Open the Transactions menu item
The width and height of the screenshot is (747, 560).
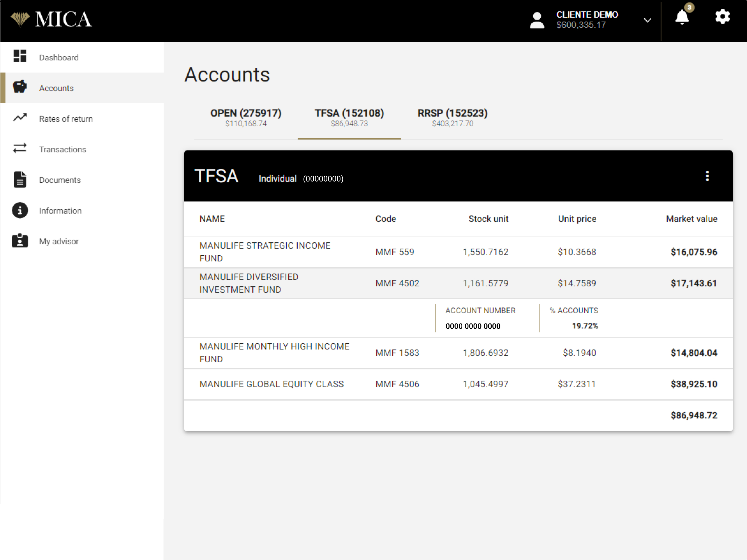[82, 149]
